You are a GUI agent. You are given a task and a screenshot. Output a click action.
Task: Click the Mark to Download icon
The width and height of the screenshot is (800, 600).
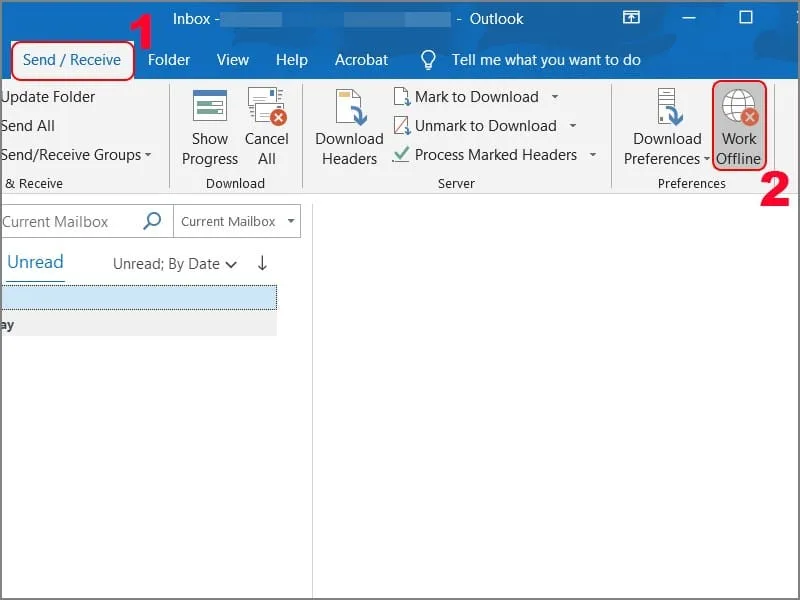[402, 97]
